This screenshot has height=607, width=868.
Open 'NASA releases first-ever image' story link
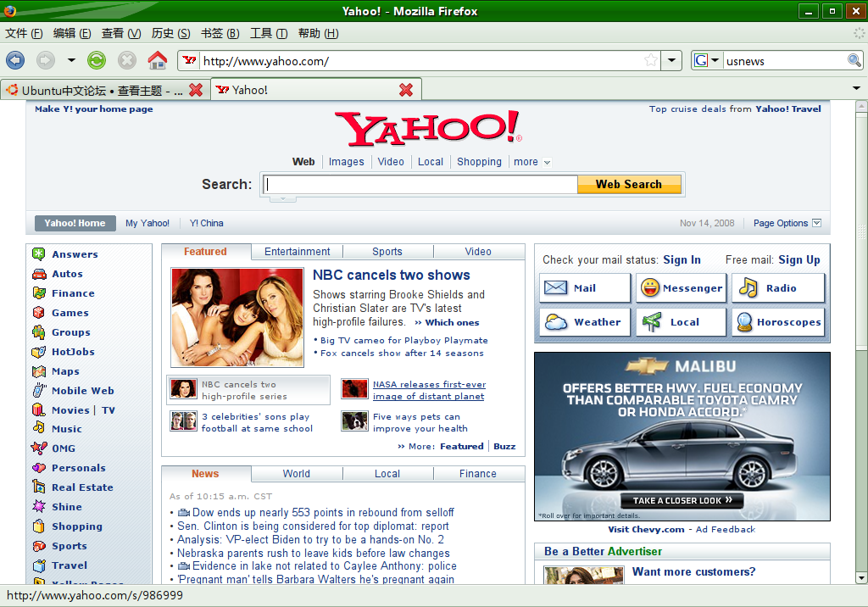(x=429, y=390)
